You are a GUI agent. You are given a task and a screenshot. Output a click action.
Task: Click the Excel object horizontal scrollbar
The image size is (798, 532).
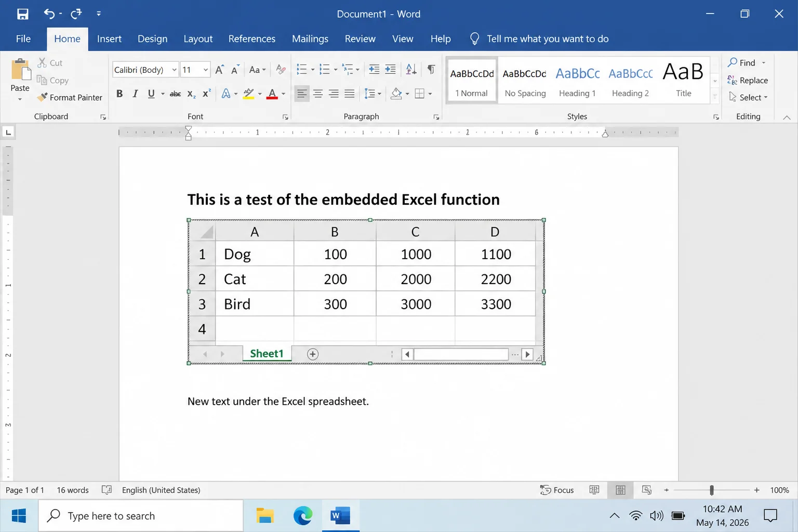pyautogui.click(x=461, y=354)
